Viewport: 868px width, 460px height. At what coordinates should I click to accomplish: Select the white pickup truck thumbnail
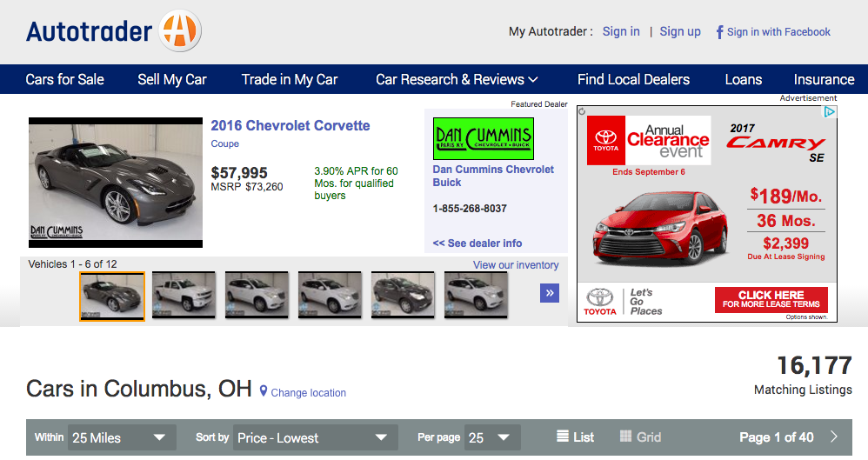coord(184,295)
